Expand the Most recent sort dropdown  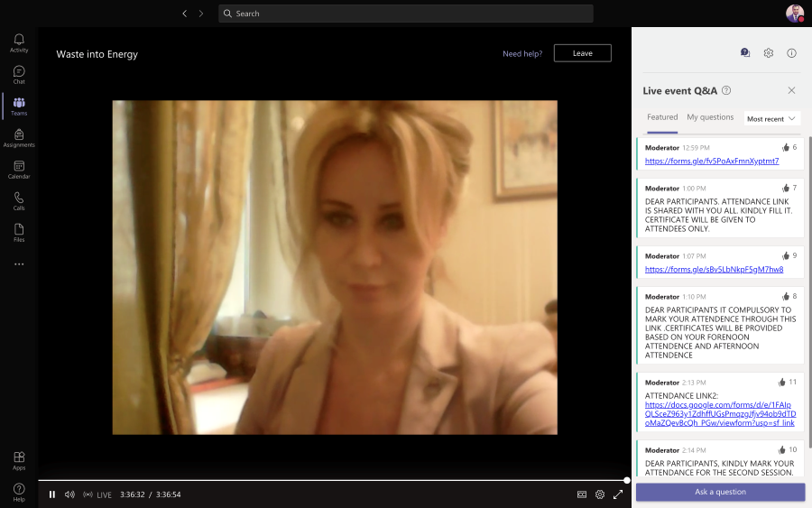pyautogui.click(x=772, y=118)
